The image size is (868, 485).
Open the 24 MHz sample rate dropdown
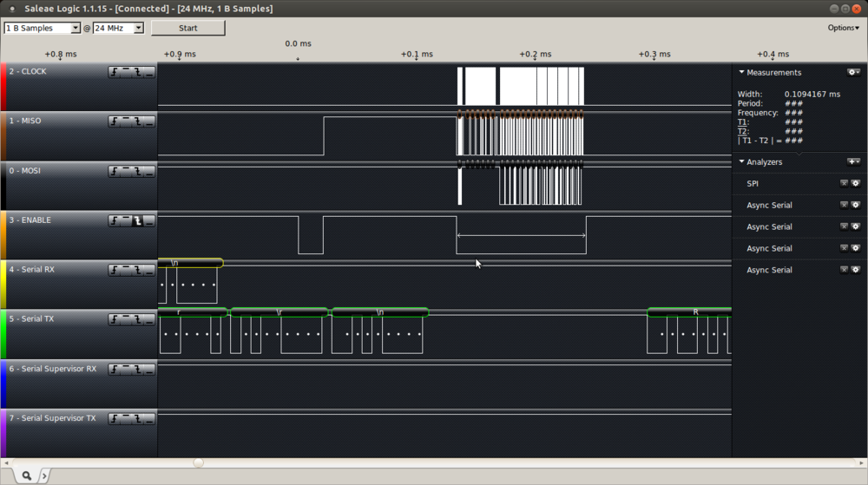(118, 28)
